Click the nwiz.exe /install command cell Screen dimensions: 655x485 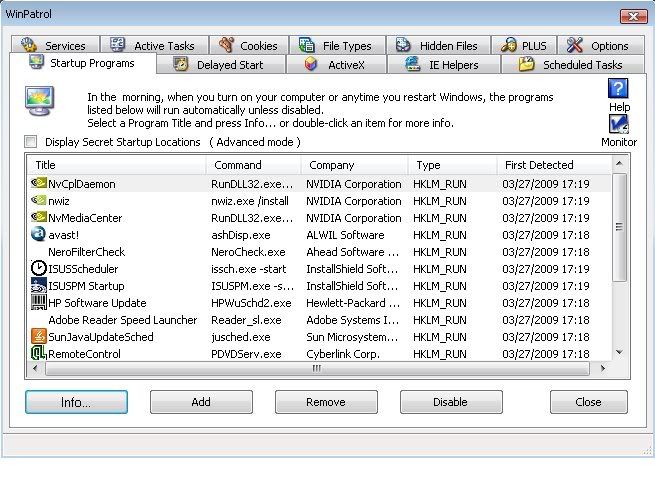pyautogui.click(x=250, y=201)
